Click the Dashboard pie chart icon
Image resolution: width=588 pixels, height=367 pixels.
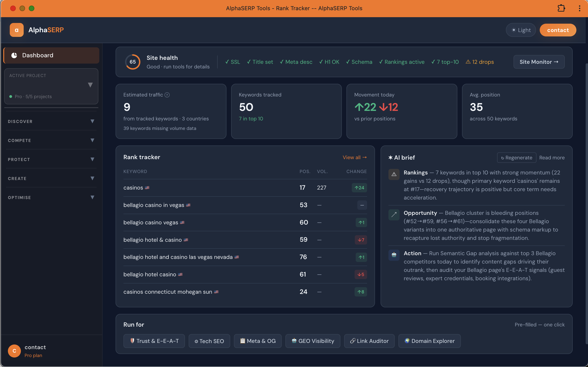(x=14, y=55)
